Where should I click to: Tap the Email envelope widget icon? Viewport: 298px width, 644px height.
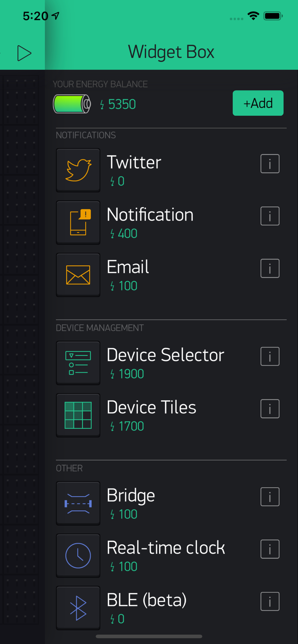coord(78,275)
